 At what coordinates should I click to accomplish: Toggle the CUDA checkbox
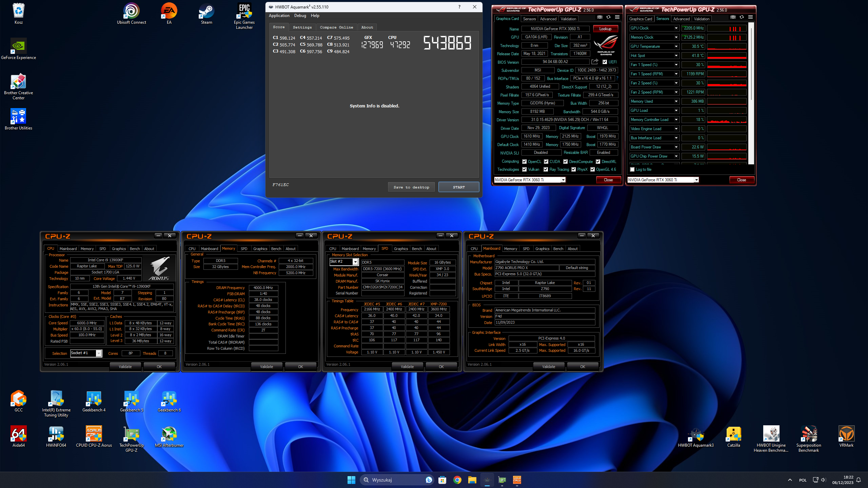546,162
